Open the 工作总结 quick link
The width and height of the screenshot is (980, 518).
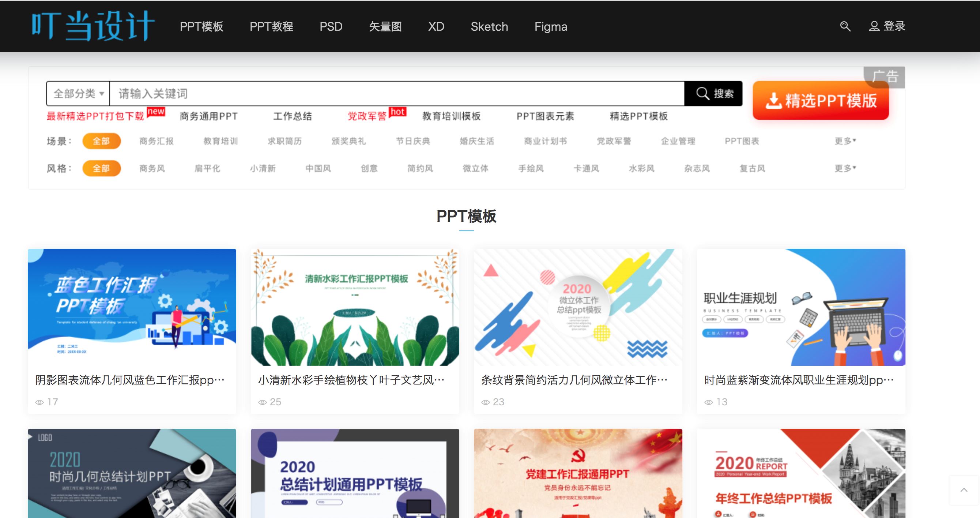(293, 116)
